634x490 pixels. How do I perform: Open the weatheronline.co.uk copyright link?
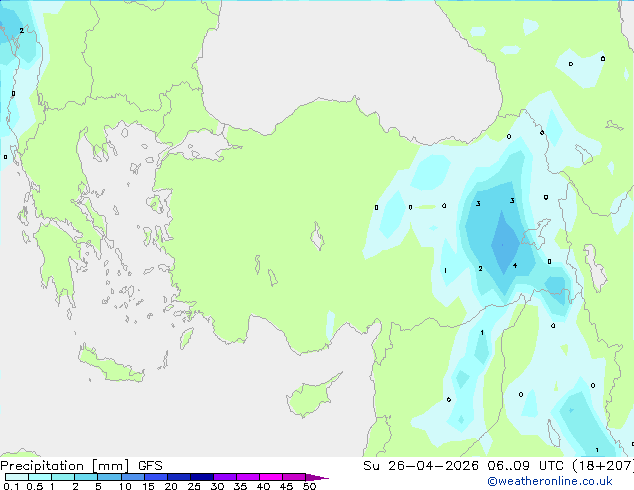(x=549, y=482)
